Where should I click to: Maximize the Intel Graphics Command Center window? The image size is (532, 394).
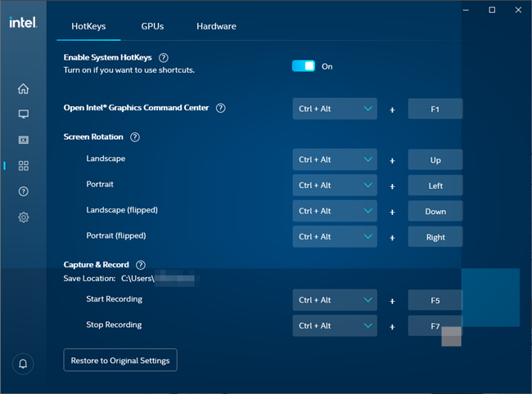click(492, 10)
